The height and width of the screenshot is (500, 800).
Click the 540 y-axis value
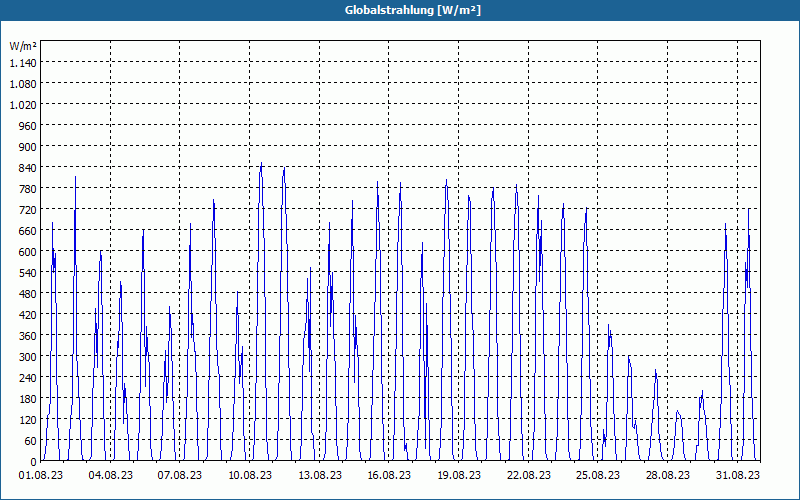pos(28,273)
